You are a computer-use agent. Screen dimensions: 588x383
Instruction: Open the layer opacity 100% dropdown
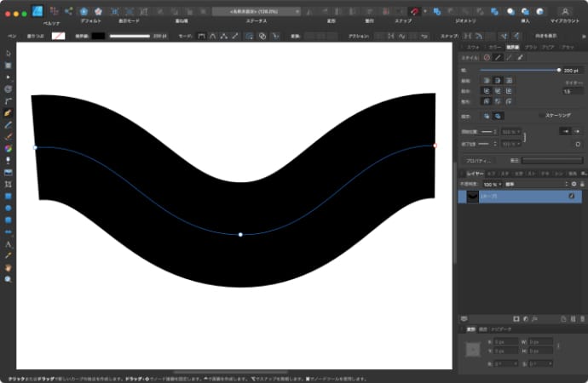tap(492, 184)
